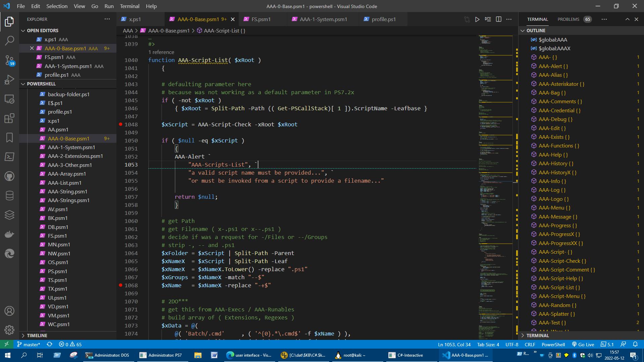Click the feedback icon in status bar
The width and height of the screenshot is (644, 362).
[x=623, y=345]
